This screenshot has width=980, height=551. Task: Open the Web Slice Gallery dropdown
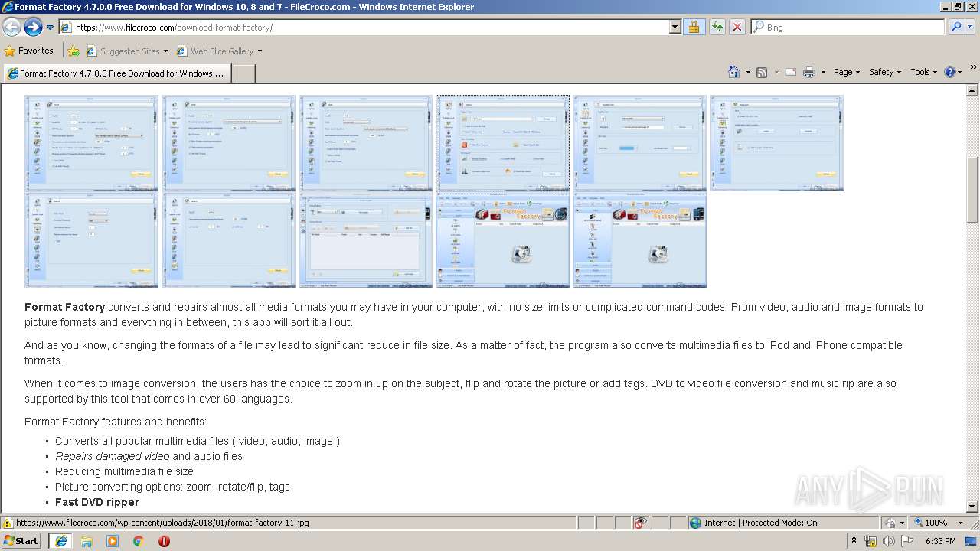(x=219, y=51)
